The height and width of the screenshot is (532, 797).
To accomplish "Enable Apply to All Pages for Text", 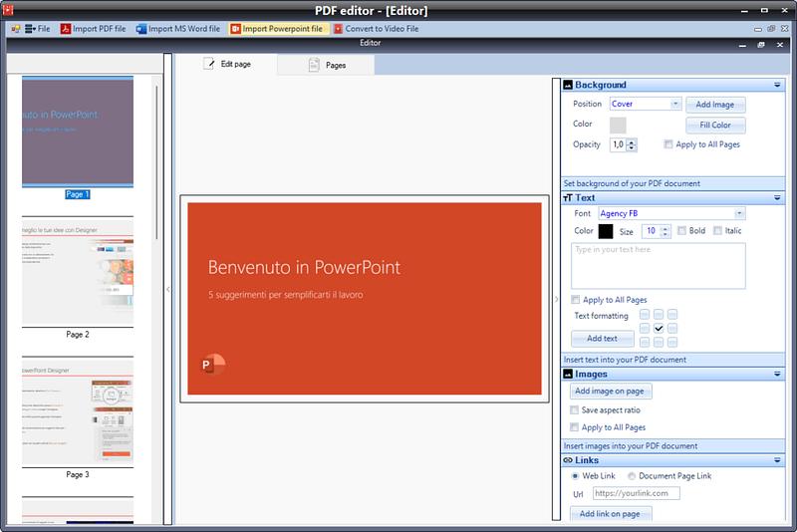I will pyautogui.click(x=576, y=299).
